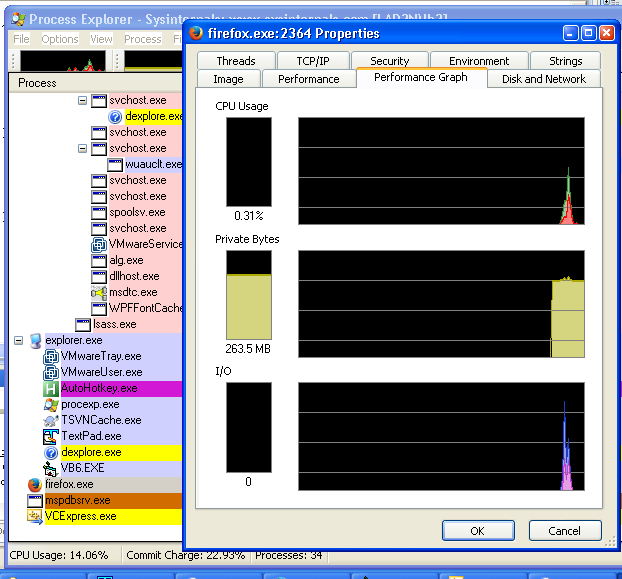
Task: Switch to the Security tab
Action: pos(390,61)
